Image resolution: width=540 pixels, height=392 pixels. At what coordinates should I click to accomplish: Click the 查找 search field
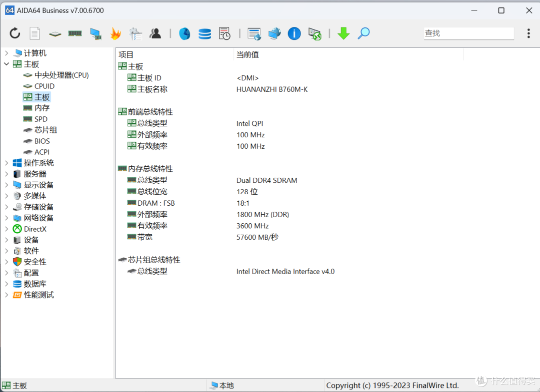pos(468,33)
